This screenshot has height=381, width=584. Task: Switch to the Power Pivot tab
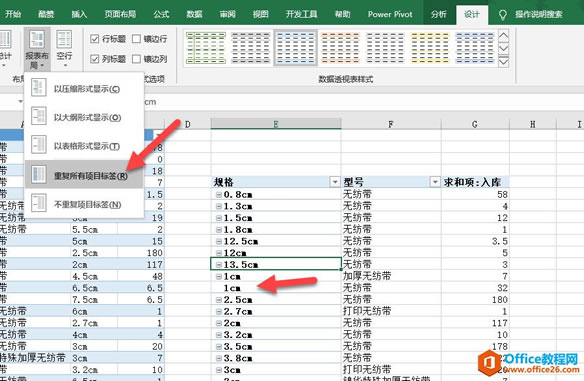[x=390, y=14]
